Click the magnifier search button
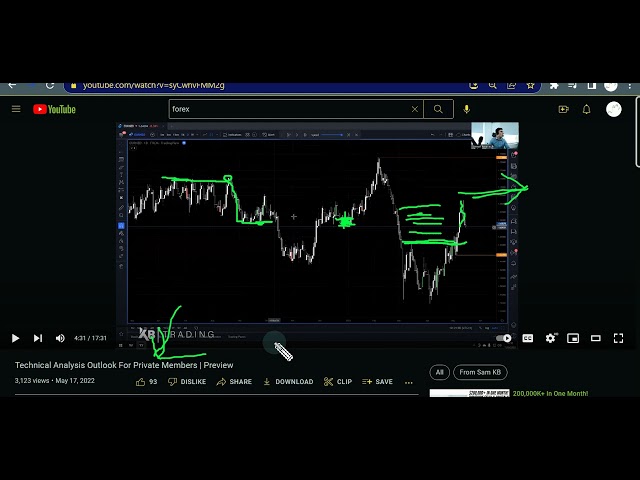Image resolution: width=640 pixels, height=480 pixels. tap(437, 109)
